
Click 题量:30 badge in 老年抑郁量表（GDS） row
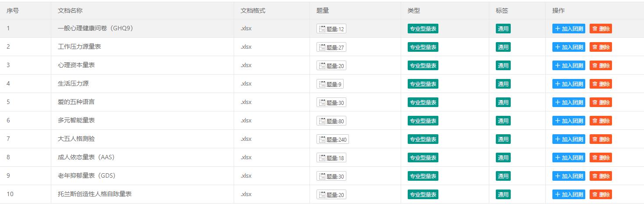coord(331,176)
